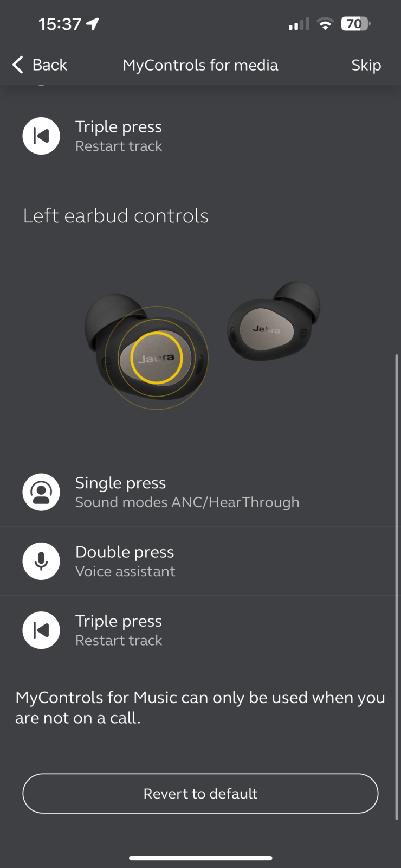Open Single press Sound modes ANC/HearThrough setting
The image size is (401, 868).
[x=200, y=492]
